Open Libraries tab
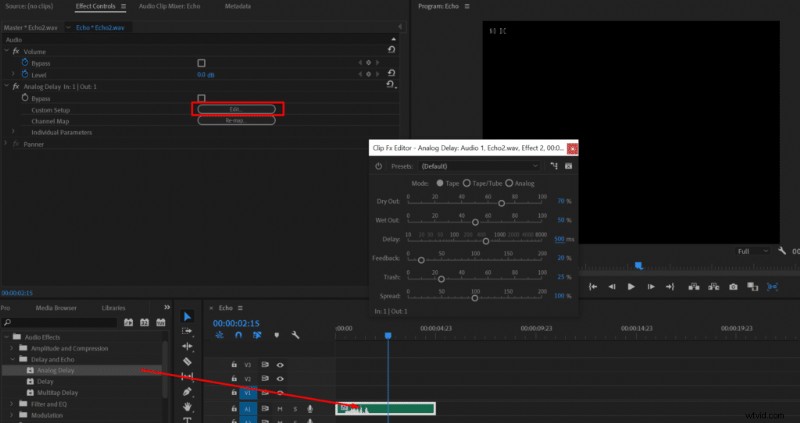800x423 pixels. 113,308
